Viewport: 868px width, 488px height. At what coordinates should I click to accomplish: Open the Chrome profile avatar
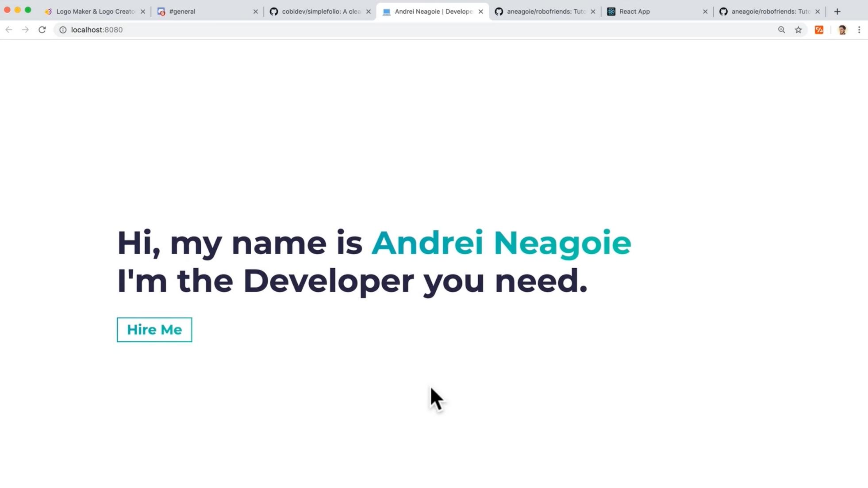click(x=842, y=30)
